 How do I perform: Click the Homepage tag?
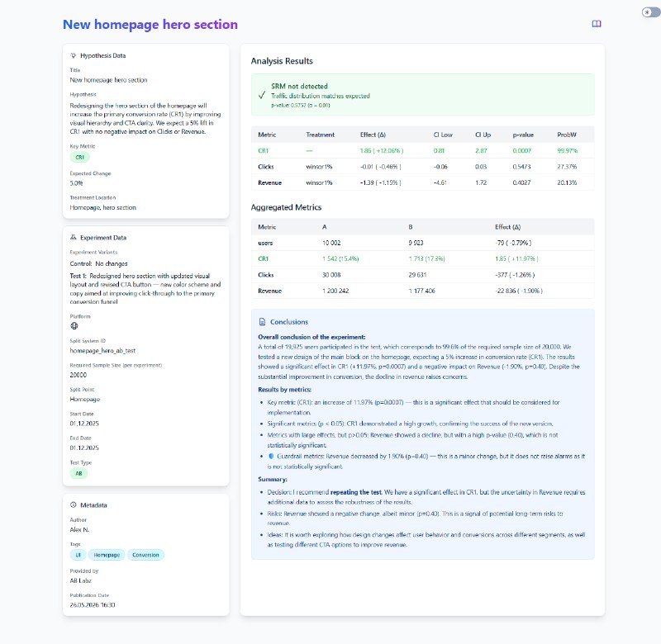[107, 555]
